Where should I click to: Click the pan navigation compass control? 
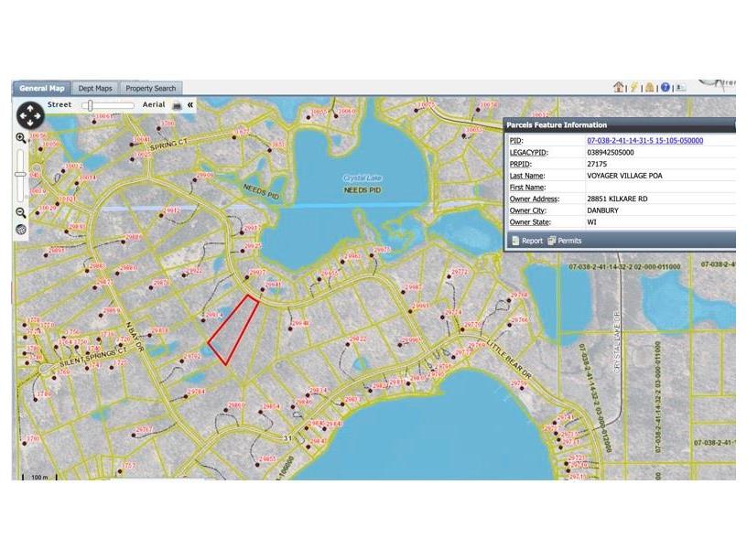[30, 114]
